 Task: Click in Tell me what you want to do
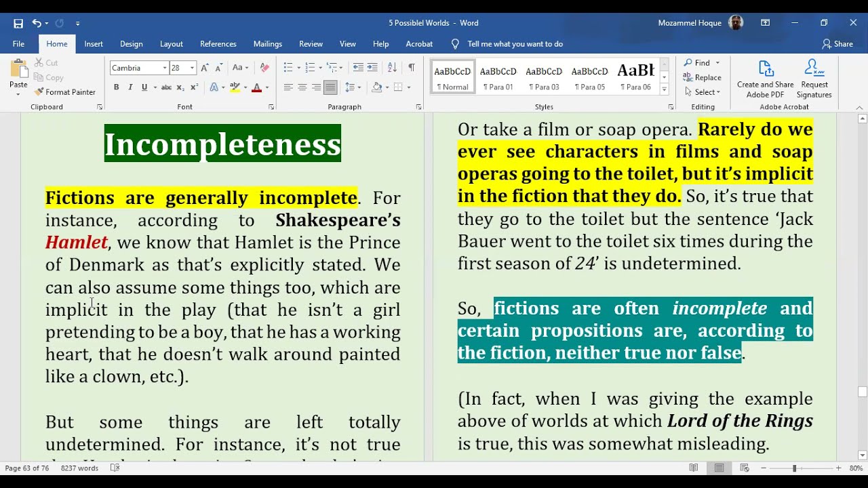pyautogui.click(x=515, y=43)
